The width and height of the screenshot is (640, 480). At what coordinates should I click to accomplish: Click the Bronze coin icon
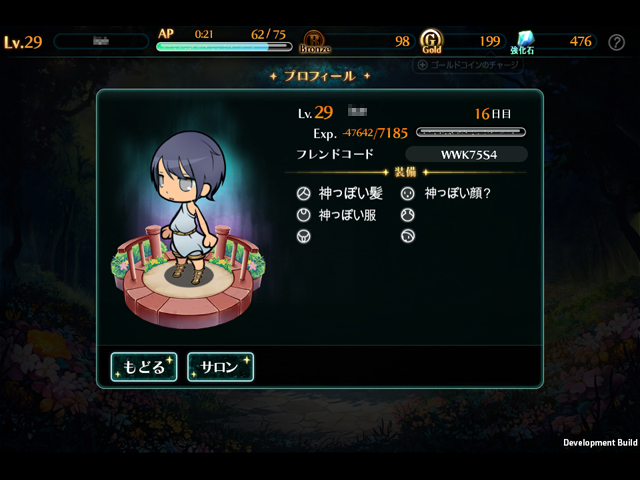(315, 42)
